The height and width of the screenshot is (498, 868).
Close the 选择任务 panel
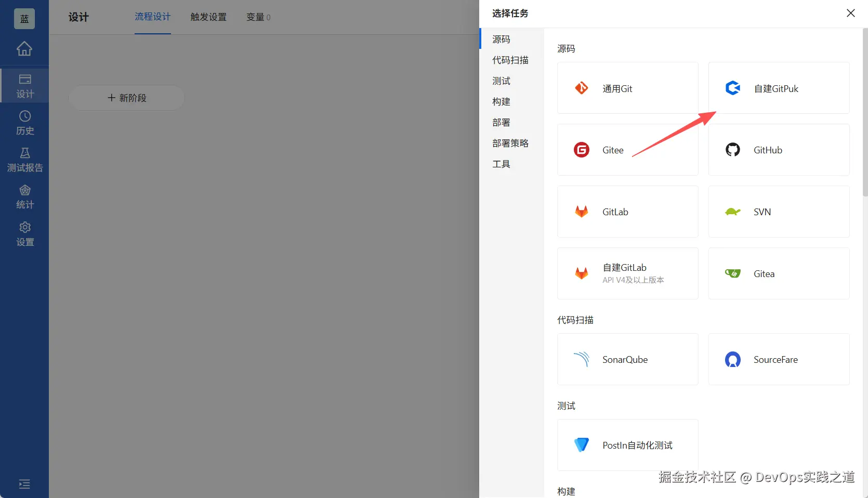(850, 13)
